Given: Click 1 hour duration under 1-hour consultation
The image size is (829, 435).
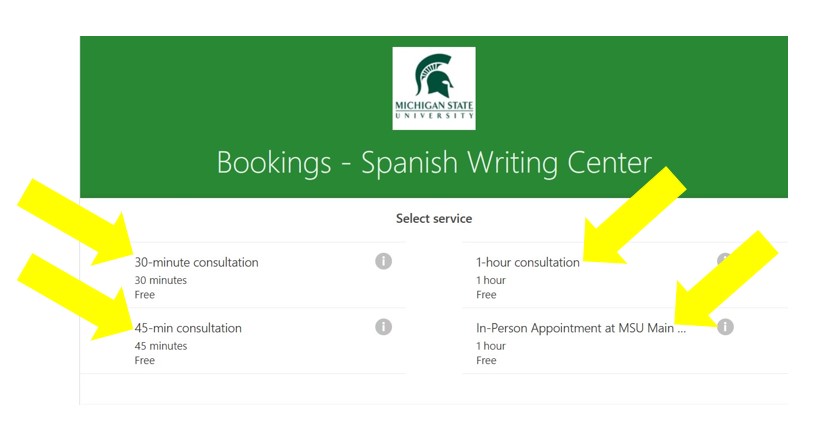Looking at the screenshot, I should tap(491, 280).
